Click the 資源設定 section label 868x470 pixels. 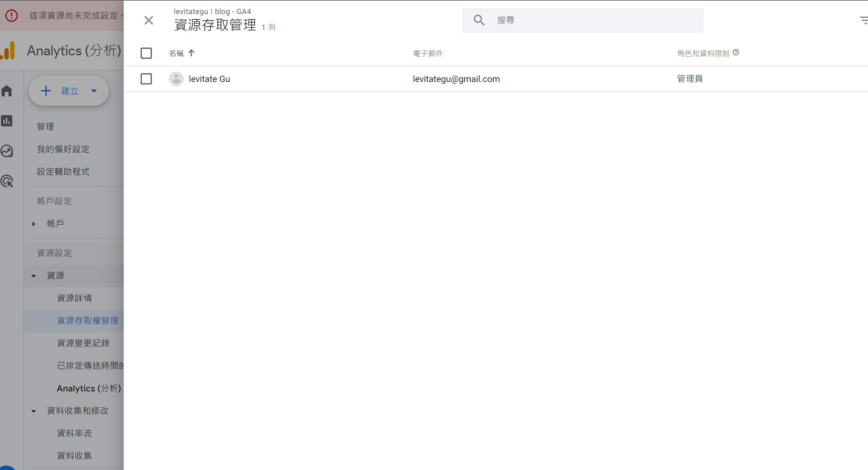(x=54, y=253)
